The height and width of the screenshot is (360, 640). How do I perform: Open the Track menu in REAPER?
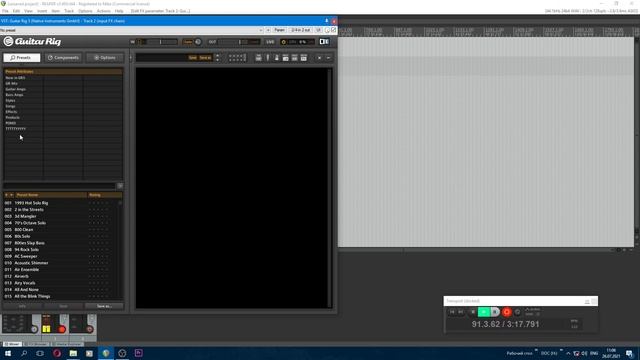coord(69,11)
